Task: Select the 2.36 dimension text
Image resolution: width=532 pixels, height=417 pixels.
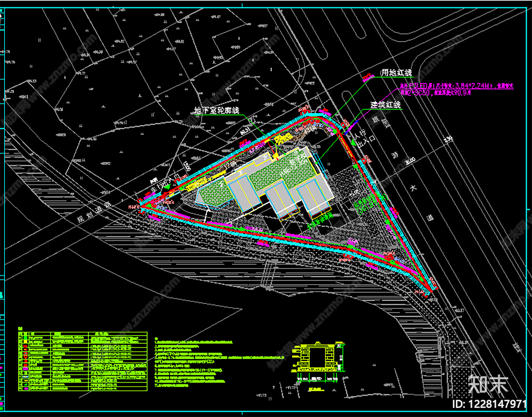Action: tap(448, 140)
